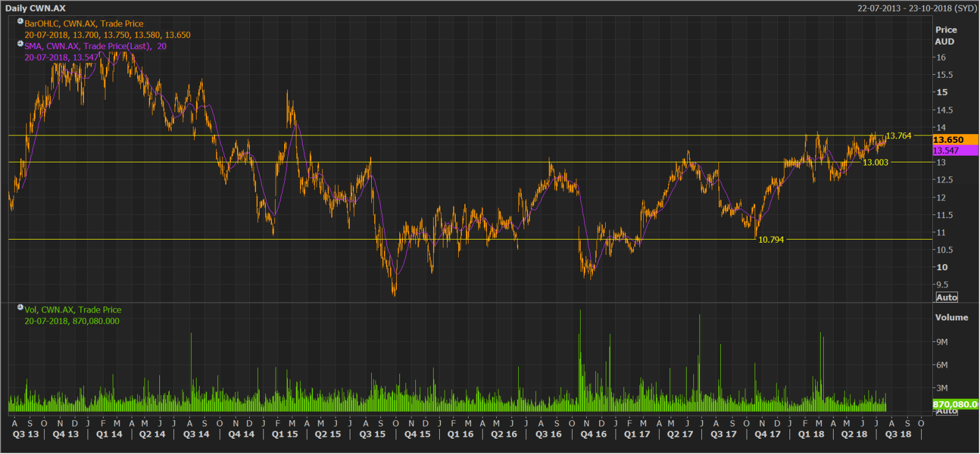The height and width of the screenshot is (454, 980).
Task: Click the Q1 17 quarter label
Action: pos(637,434)
